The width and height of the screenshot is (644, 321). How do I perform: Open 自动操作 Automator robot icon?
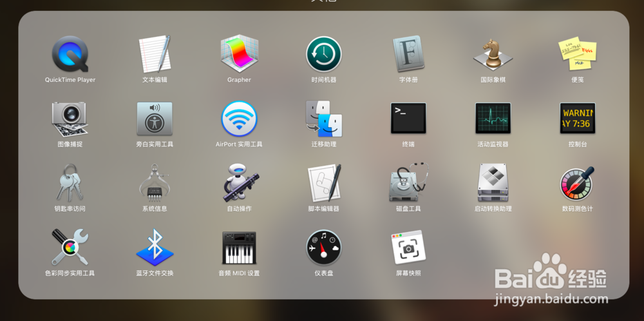click(x=241, y=182)
